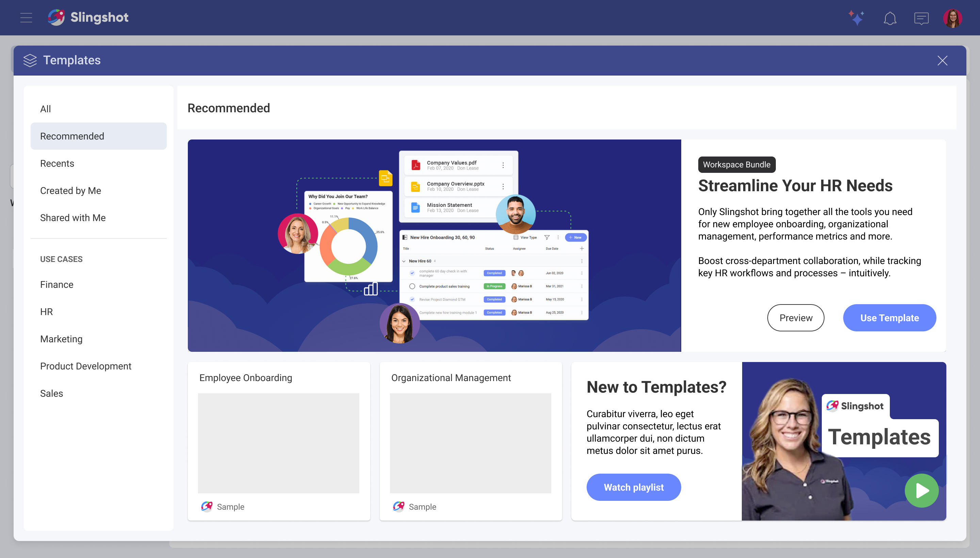Select the Marketing use case
The image size is (980, 558).
(x=98, y=339)
